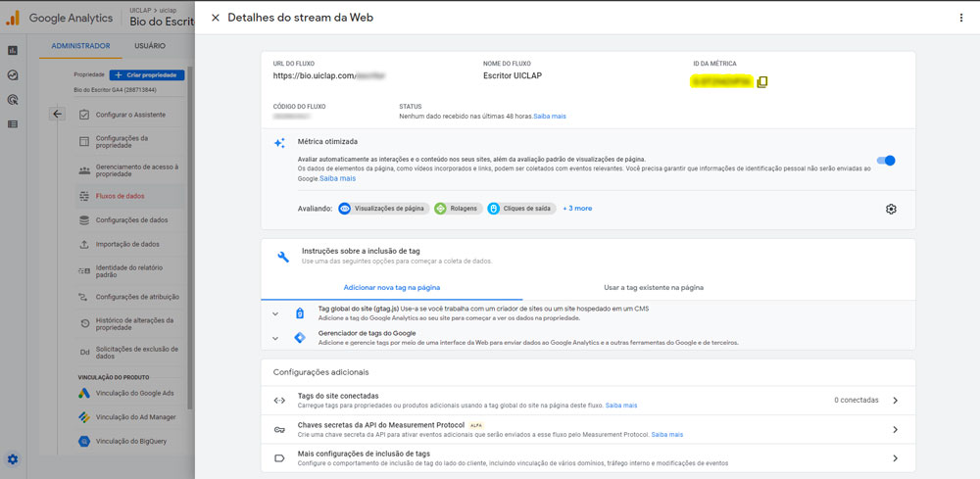Switch to Usar a tag existente na página tab
980x479 pixels.
point(654,288)
